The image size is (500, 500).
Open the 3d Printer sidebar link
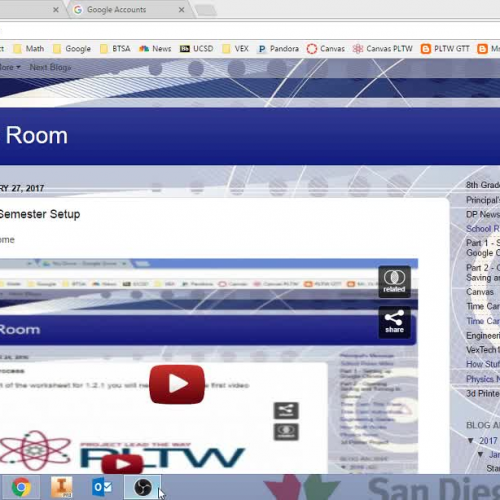[x=483, y=394]
